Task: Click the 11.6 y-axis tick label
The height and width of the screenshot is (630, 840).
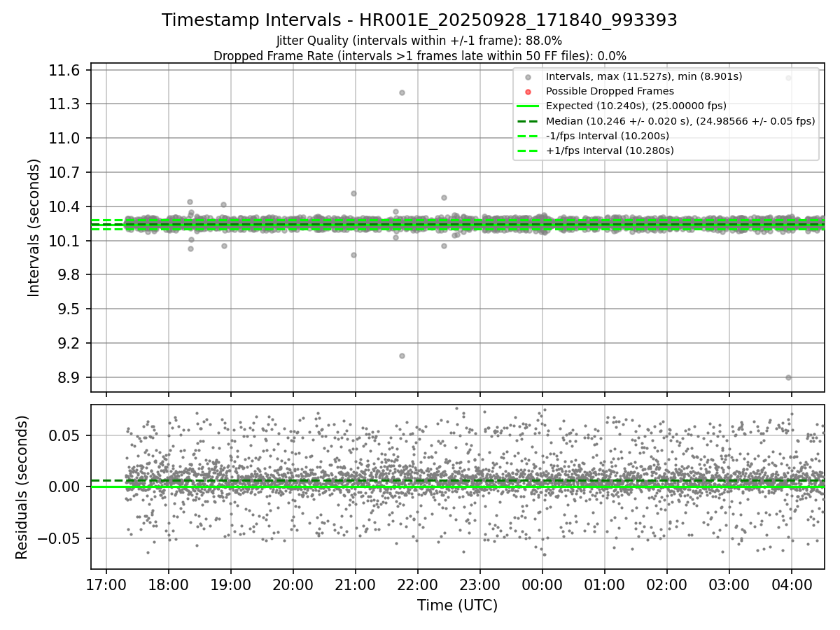Action: (x=66, y=70)
